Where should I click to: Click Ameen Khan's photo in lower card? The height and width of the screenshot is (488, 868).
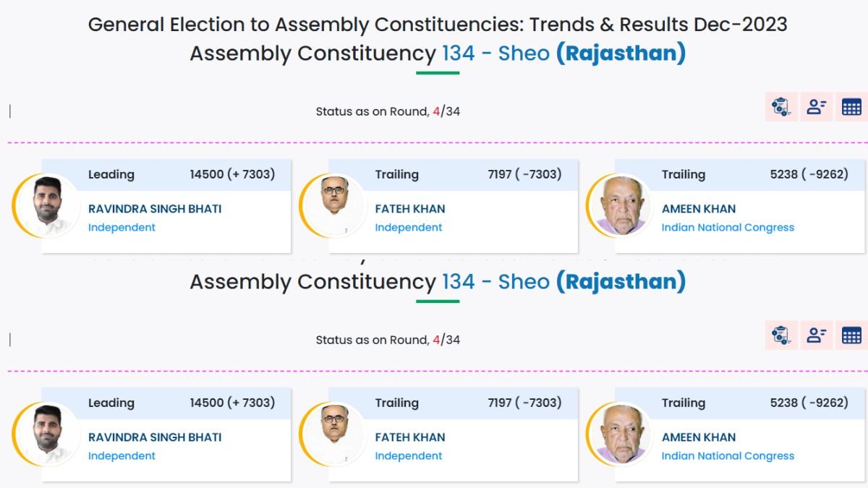click(x=621, y=435)
